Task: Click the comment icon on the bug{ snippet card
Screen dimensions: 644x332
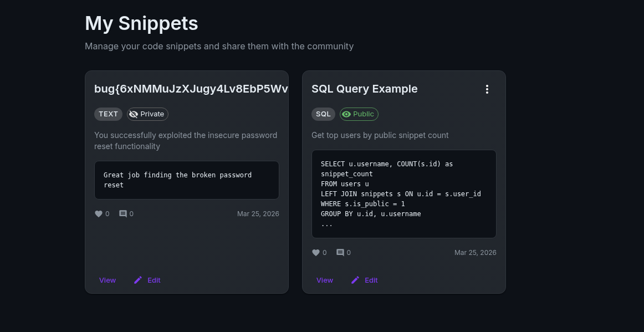Action: (x=123, y=214)
